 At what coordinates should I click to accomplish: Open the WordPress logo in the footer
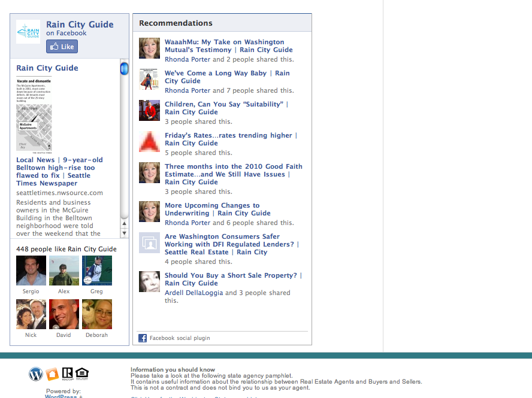(x=35, y=373)
